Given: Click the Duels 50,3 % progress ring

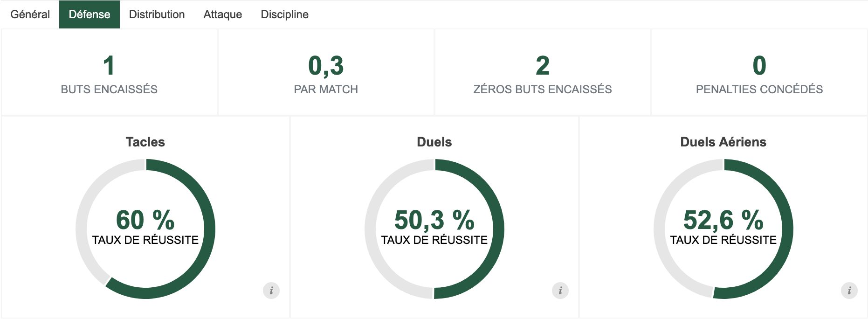Looking at the screenshot, I should click(498, 229).
